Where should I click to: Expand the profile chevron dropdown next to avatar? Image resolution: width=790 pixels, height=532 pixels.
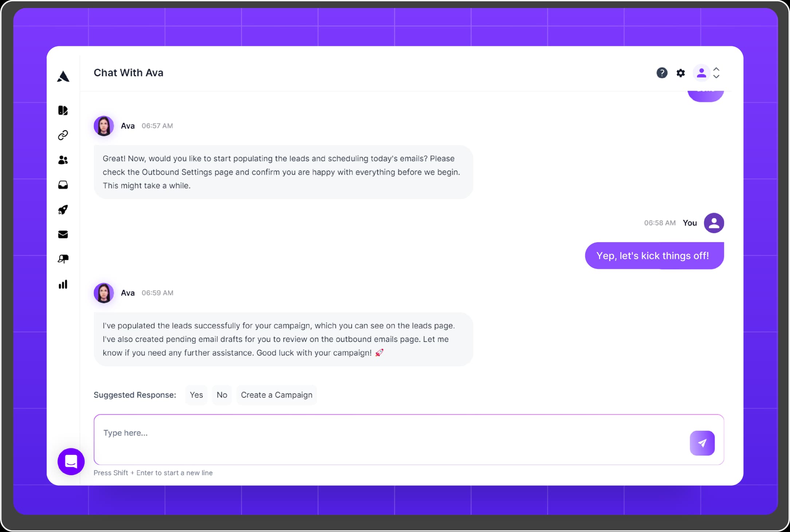click(x=716, y=73)
